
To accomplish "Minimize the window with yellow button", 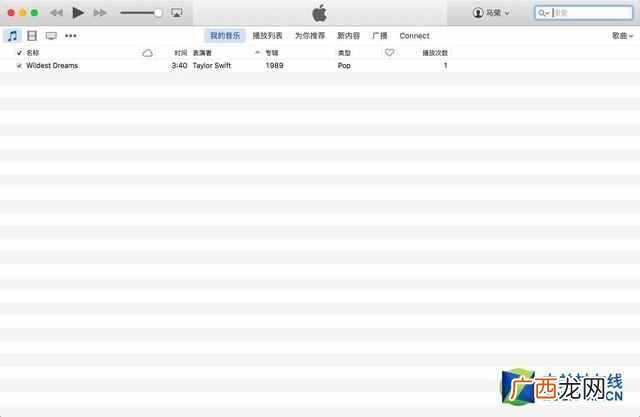I will pos(23,13).
